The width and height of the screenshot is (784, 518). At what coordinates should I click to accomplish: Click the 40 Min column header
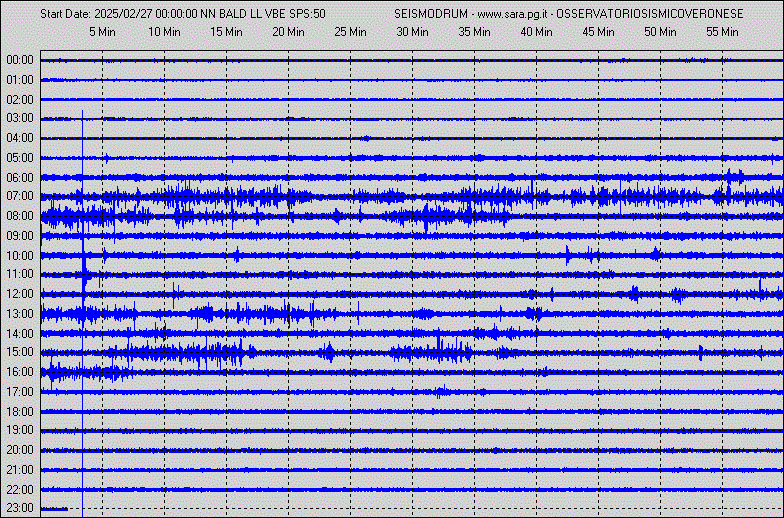point(536,32)
